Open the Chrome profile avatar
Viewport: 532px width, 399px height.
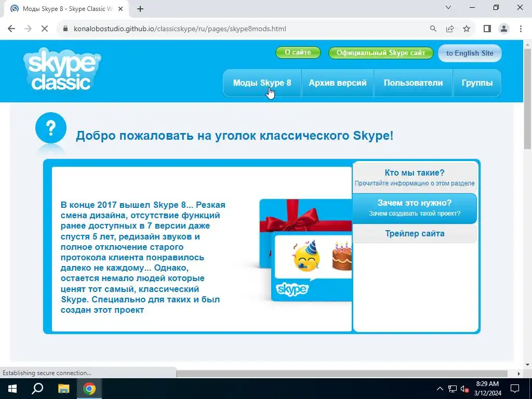coord(504,29)
